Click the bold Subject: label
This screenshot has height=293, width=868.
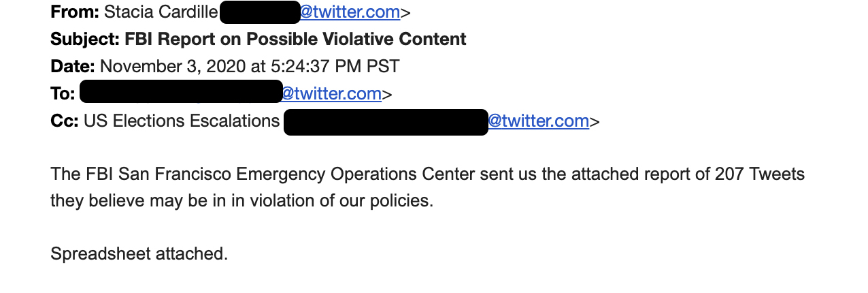pos(85,39)
